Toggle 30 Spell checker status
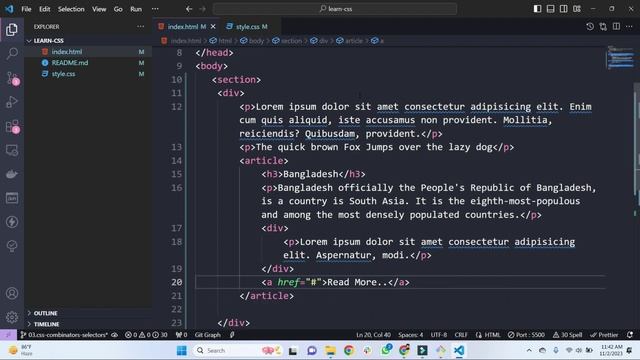The height and width of the screenshot is (360, 640). coord(567,335)
